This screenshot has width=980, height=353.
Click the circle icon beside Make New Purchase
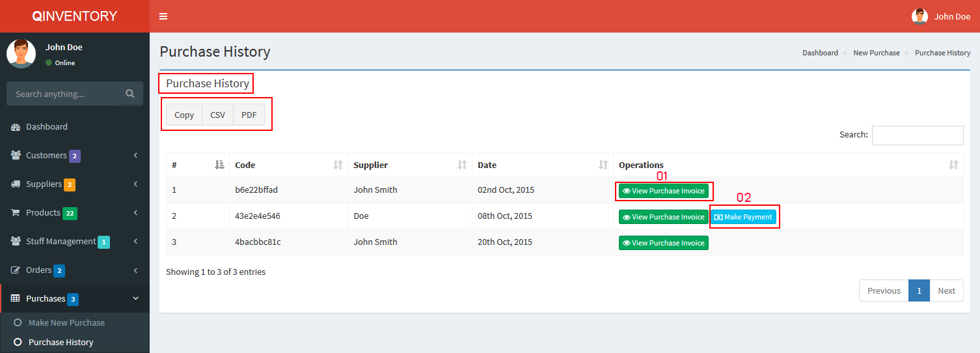click(18, 323)
